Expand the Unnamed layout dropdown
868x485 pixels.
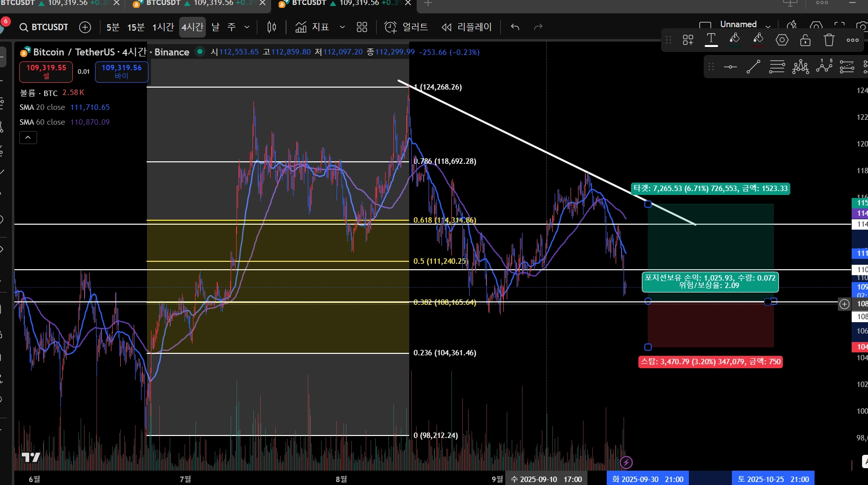click(x=768, y=27)
